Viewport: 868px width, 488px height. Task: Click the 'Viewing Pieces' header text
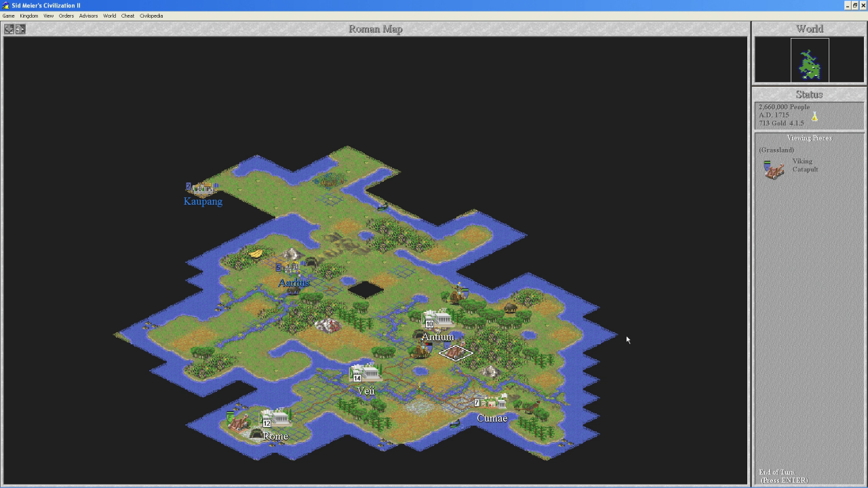809,138
